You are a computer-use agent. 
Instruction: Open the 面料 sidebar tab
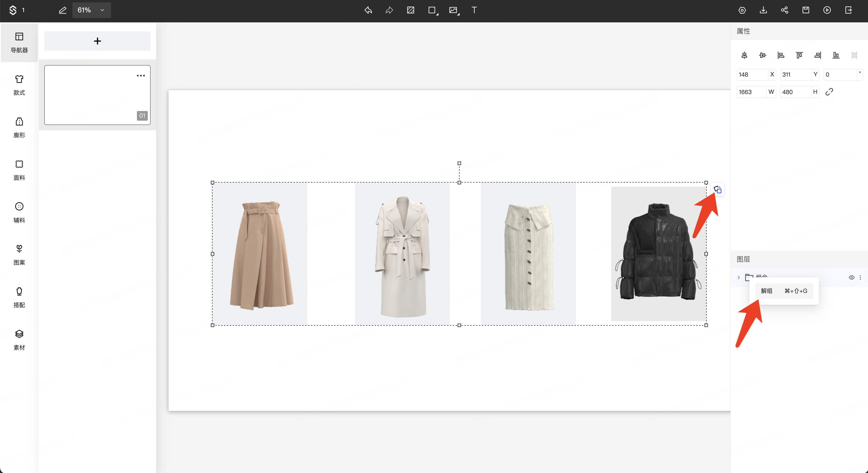click(x=19, y=170)
